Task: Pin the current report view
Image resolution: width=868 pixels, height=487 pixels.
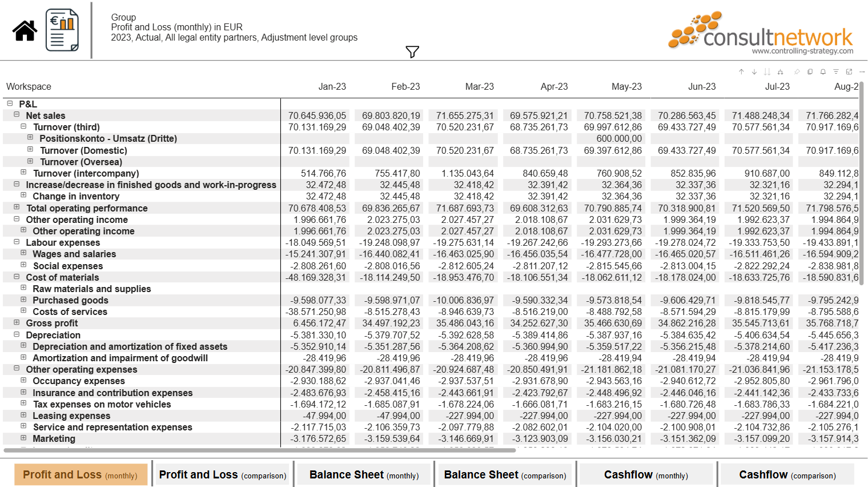Action: coord(797,71)
